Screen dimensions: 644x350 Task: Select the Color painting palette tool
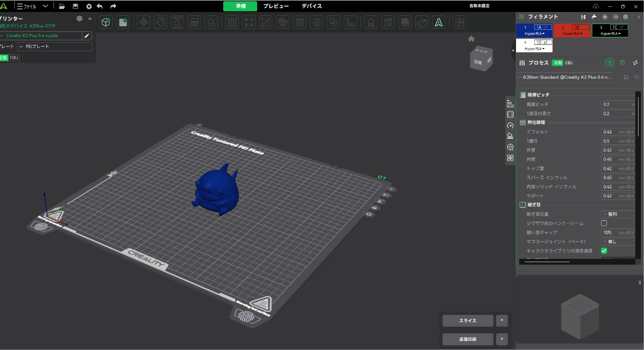422,22
